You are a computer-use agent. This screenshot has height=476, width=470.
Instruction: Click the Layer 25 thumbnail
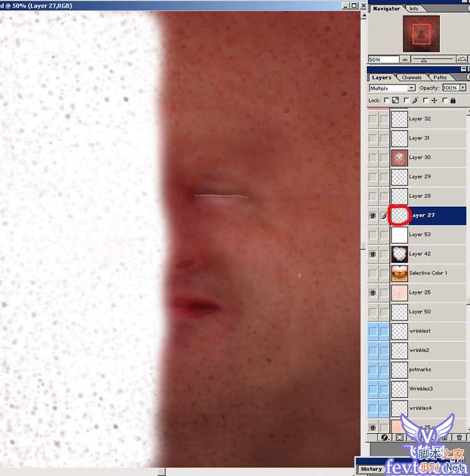coord(399,292)
